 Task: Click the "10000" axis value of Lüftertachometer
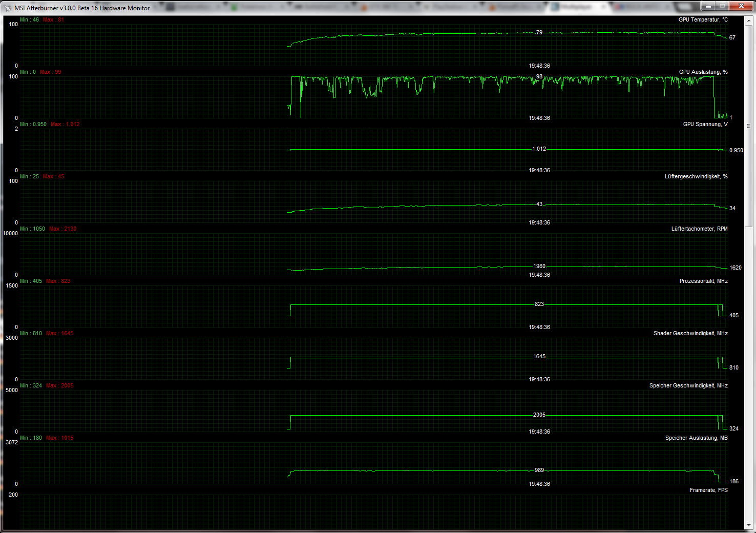pos(11,233)
